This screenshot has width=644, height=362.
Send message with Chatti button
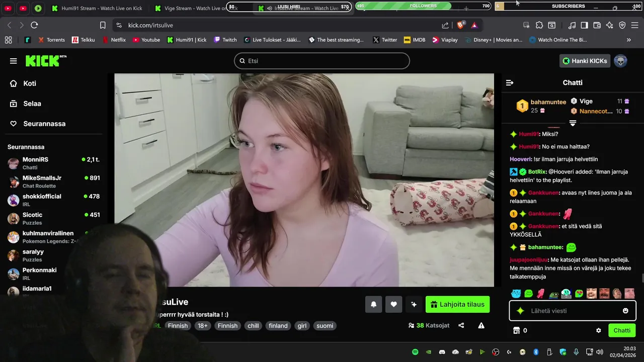pos(622,330)
